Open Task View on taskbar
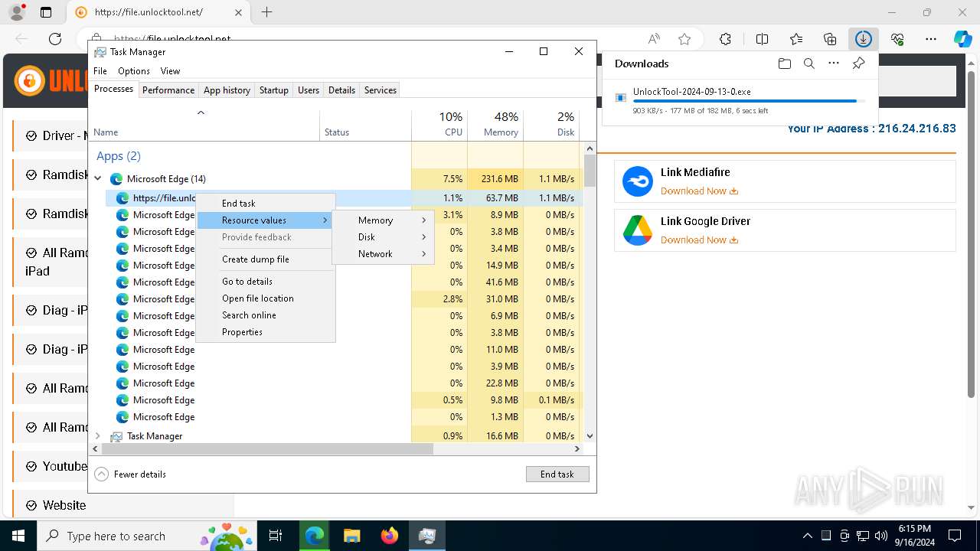Image resolution: width=980 pixels, height=551 pixels. [276, 536]
